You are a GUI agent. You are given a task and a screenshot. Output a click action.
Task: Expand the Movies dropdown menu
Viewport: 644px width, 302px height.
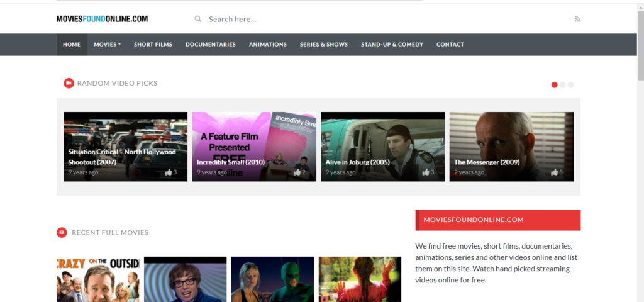(x=107, y=45)
